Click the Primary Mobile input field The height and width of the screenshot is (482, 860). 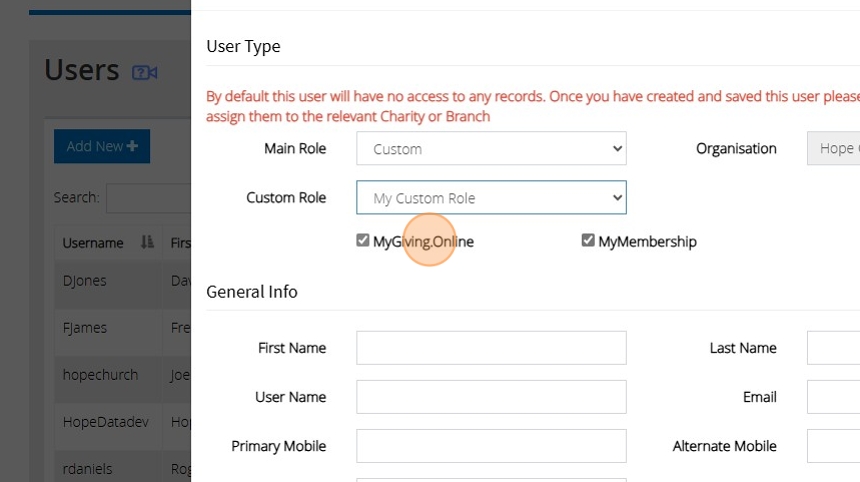point(491,446)
